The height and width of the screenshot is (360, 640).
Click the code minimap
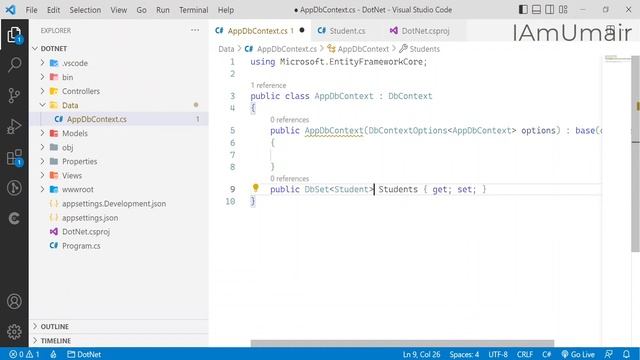tap(617, 58)
